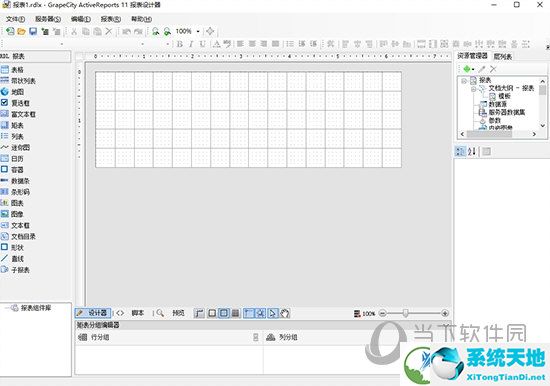550x386 pixels.
Task: Collapse the 文档大纲 tree node
Action: 473,89
